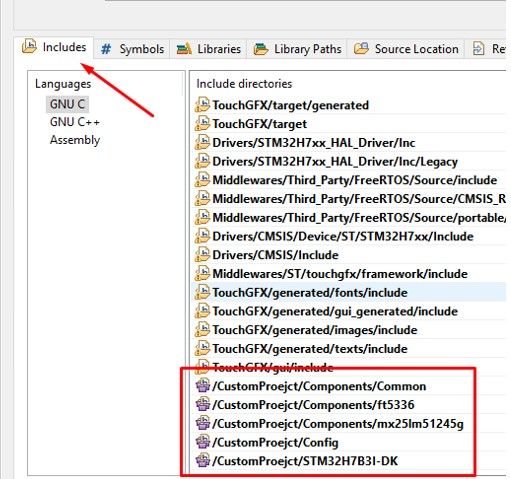Select GNU C language

(x=67, y=104)
